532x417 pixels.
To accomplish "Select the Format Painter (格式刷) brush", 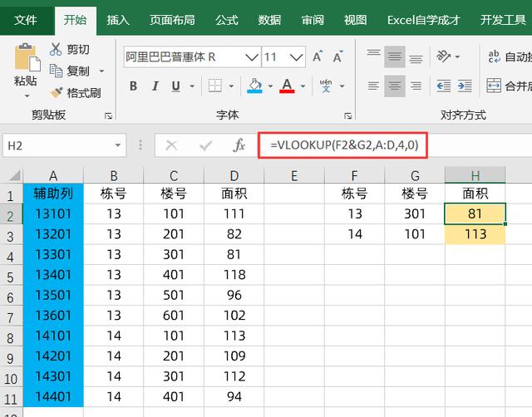I will click(x=56, y=92).
